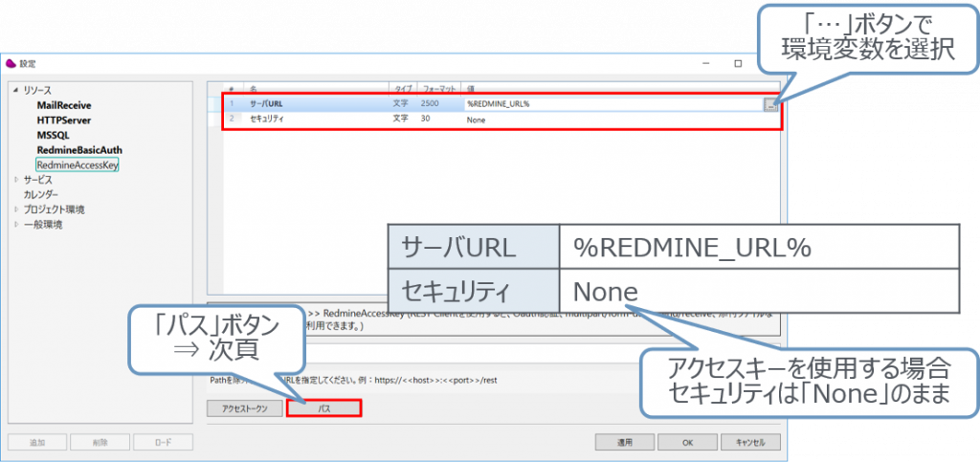The height and width of the screenshot is (462, 980).
Task: Click 適用 to apply settings
Action: 623,443
